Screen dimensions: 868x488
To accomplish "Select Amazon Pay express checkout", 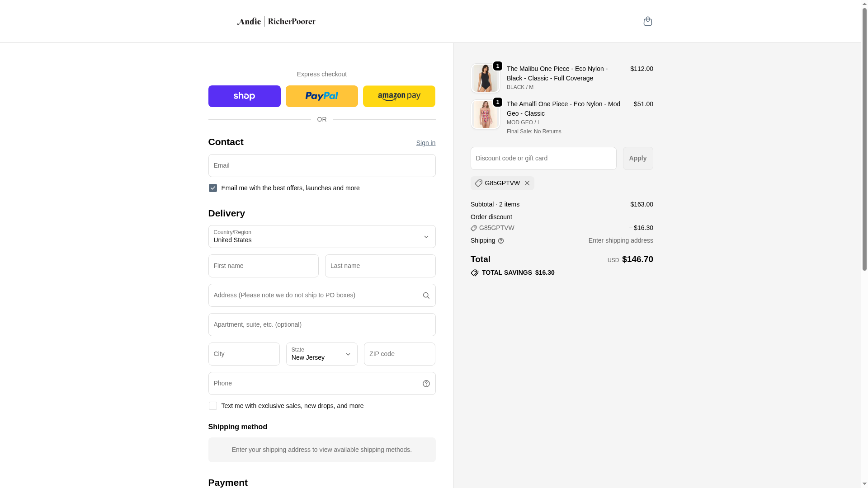I will (x=399, y=96).
